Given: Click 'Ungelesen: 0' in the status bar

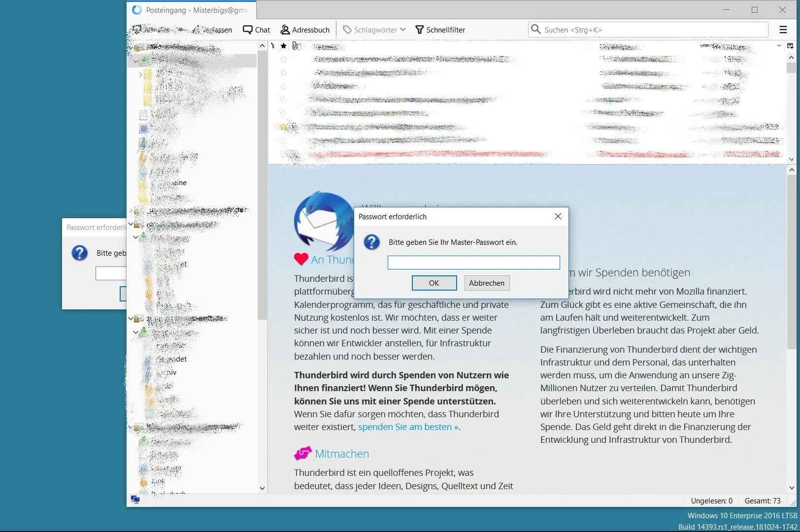Looking at the screenshot, I should click(711, 500).
